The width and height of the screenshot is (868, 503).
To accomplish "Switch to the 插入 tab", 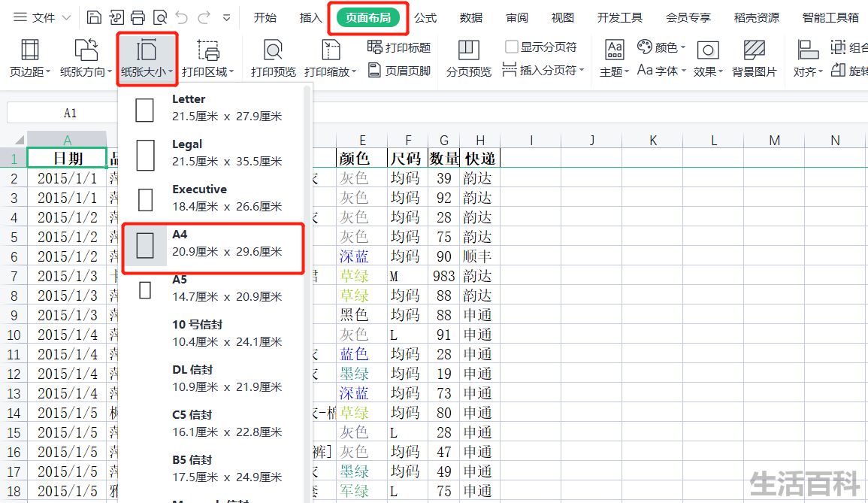I will pyautogui.click(x=310, y=18).
